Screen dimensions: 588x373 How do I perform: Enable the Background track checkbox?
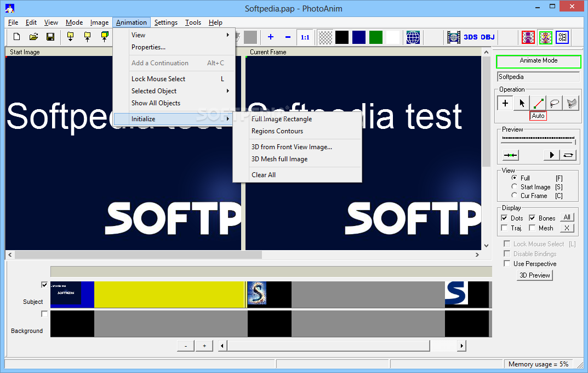click(44, 314)
